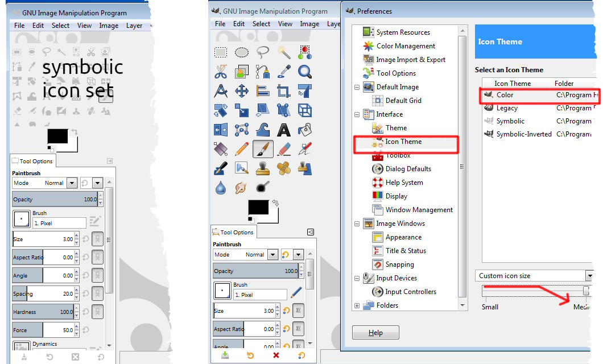The image size is (603, 364).
Task: Click black foreground color swatch in color-icon toolbox
Action: point(258,208)
